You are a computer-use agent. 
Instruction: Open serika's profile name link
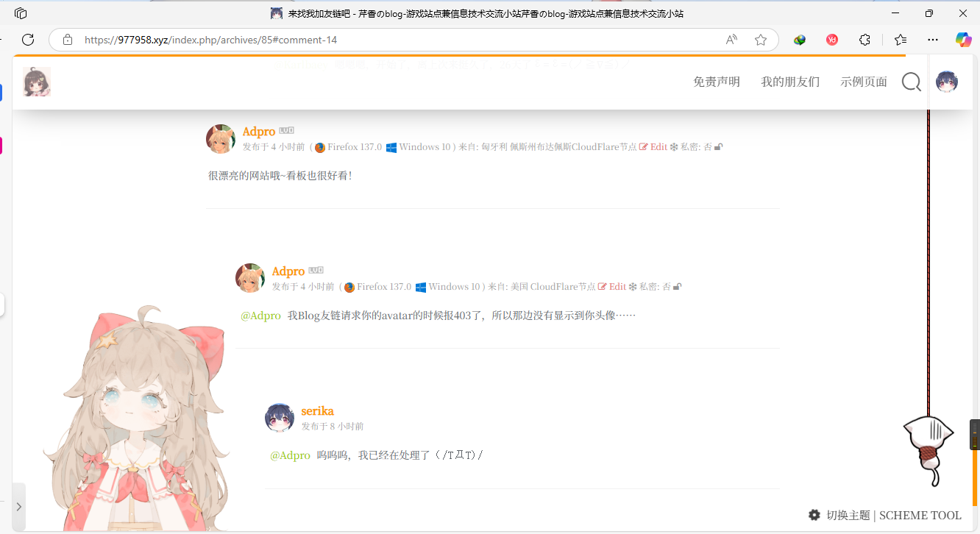pos(317,410)
